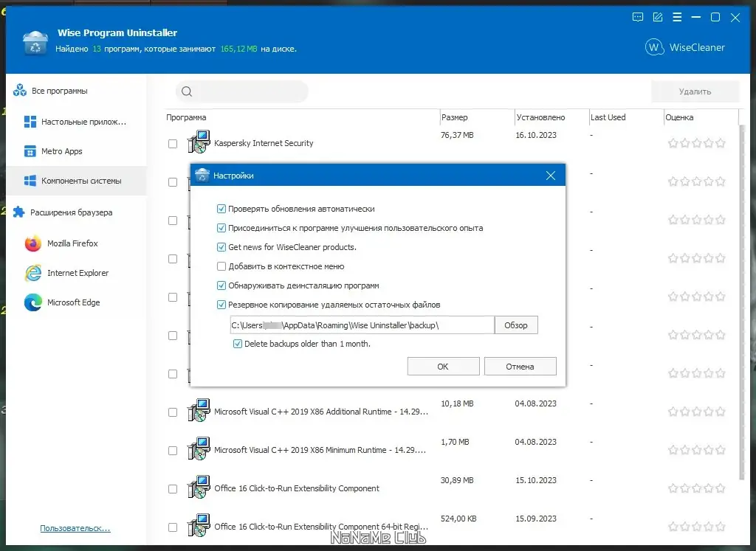Open Все программы category
Viewport: 756px width, 551px height.
(x=60, y=91)
